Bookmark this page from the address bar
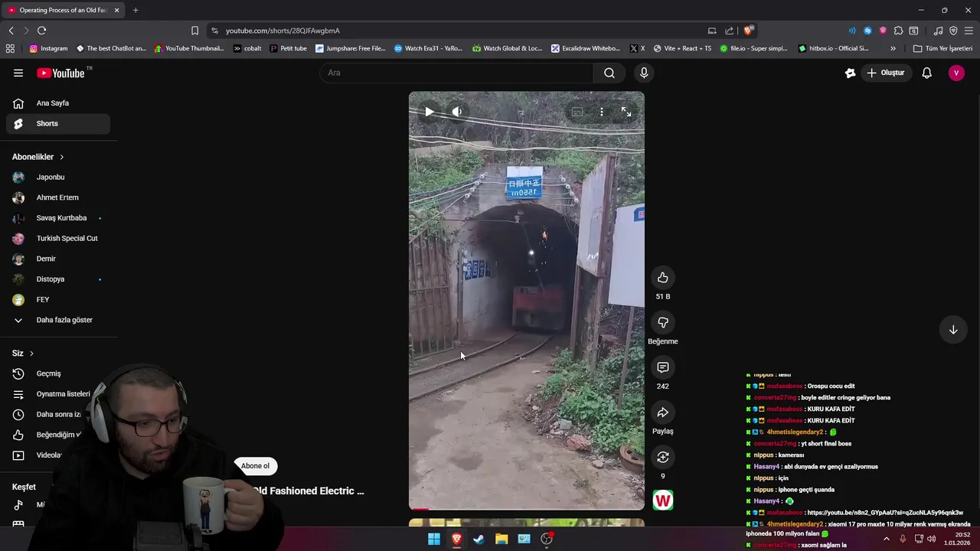This screenshot has height=551, width=980. tap(194, 31)
